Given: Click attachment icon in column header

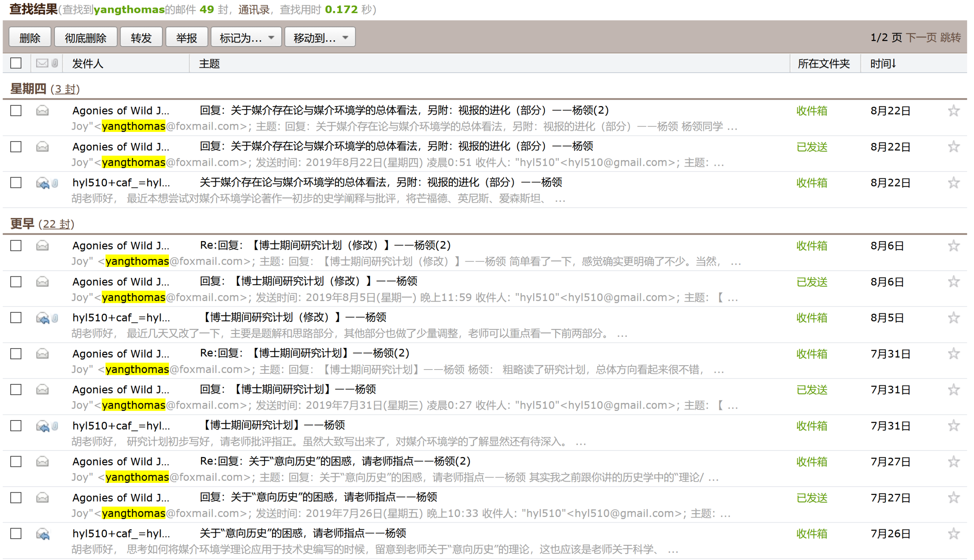Looking at the screenshot, I should click(55, 63).
